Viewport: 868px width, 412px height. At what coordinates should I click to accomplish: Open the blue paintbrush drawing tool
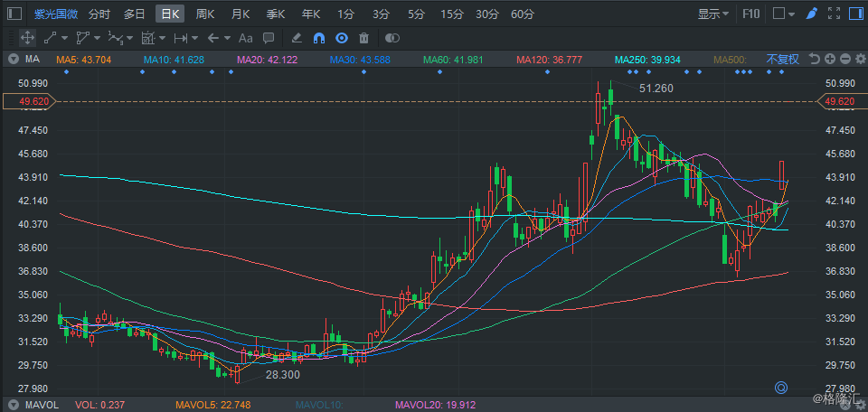tap(811, 14)
